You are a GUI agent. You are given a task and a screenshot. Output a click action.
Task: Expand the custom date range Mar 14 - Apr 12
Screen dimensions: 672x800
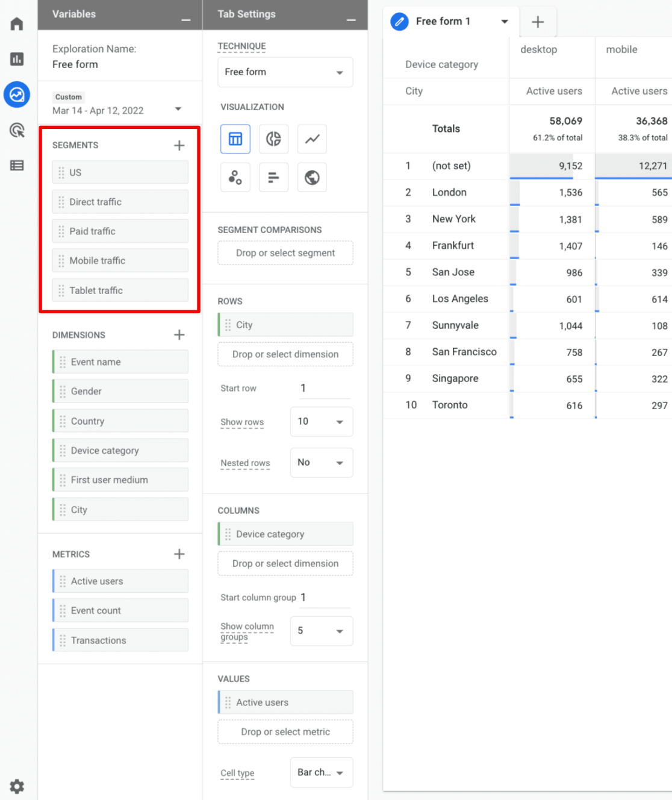pos(178,110)
